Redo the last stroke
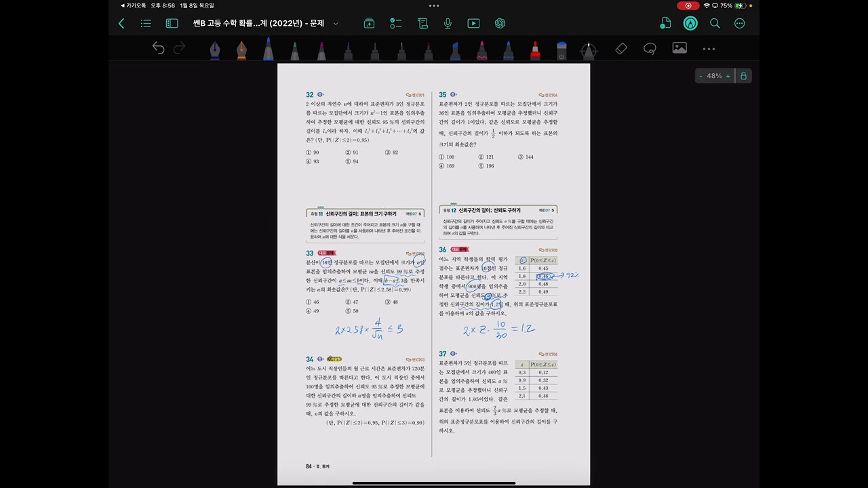Screen dimensions: 868x488 (x=180, y=48)
